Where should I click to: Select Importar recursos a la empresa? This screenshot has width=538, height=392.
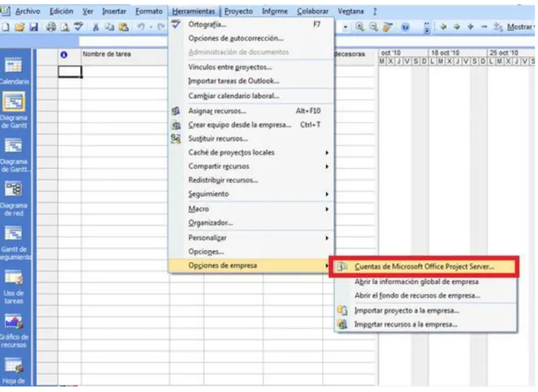(x=425, y=324)
